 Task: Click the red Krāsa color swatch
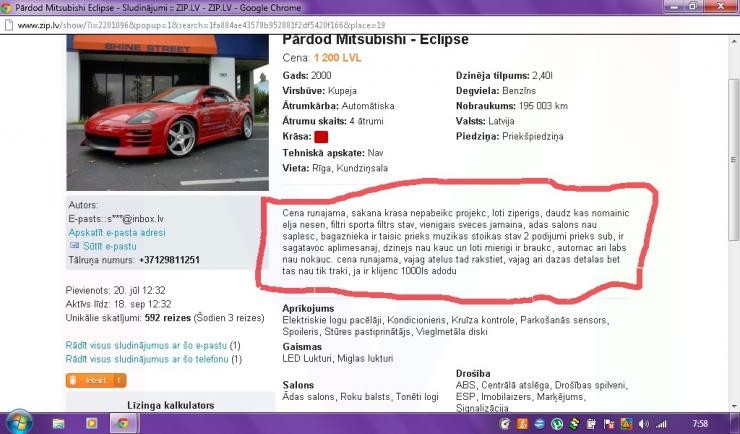click(x=321, y=136)
